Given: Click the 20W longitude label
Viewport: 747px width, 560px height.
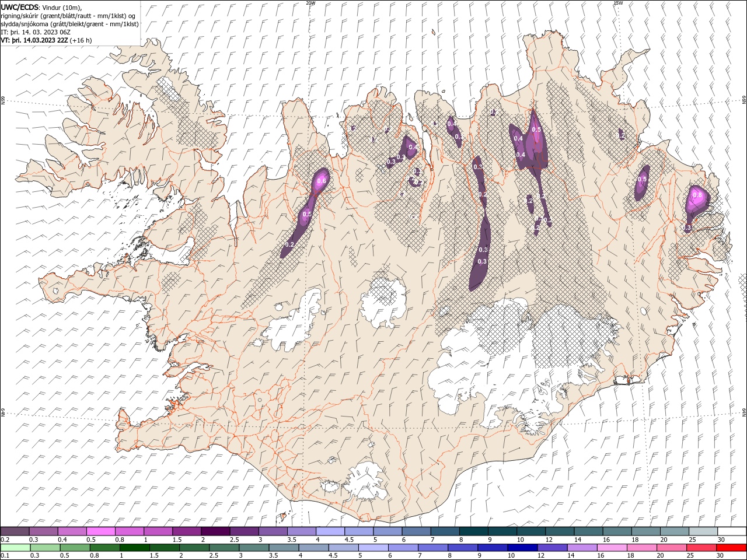Looking at the screenshot, I should click(310, 3).
